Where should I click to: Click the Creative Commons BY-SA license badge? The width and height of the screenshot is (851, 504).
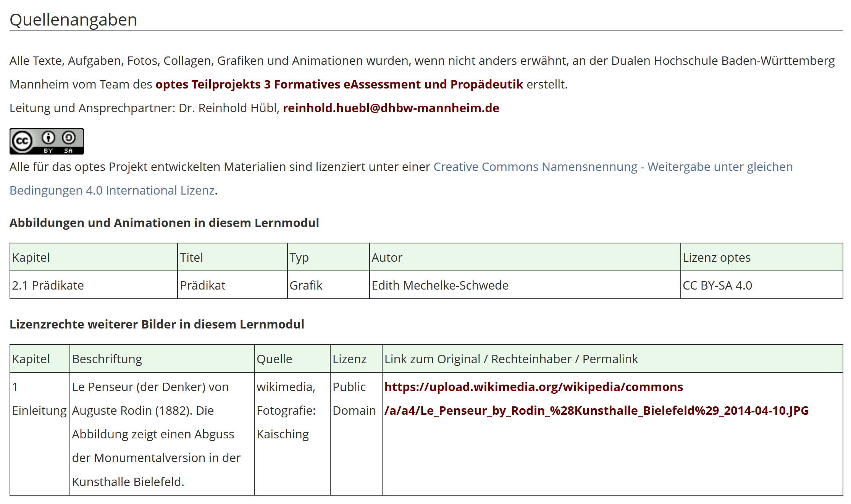click(x=46, y=141)
